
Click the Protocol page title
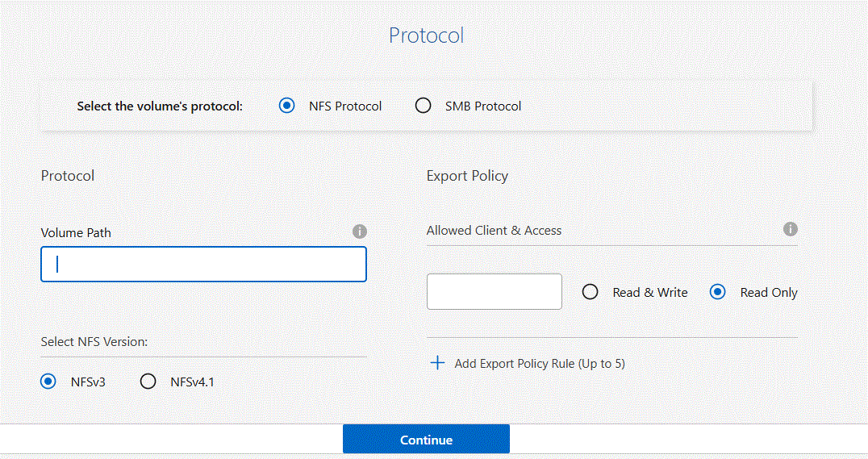(x=426, y=35)
